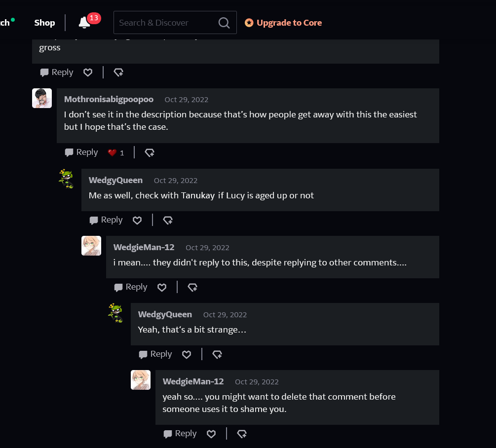Like the 'delete that comment' reply
This screenshot has height=448, width=496.
(211, 434)
